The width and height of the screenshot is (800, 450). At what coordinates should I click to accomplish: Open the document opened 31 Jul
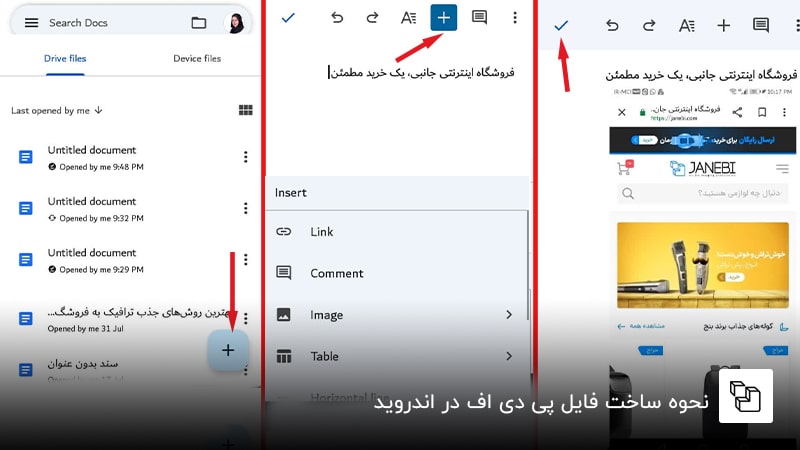click(122, 319)
